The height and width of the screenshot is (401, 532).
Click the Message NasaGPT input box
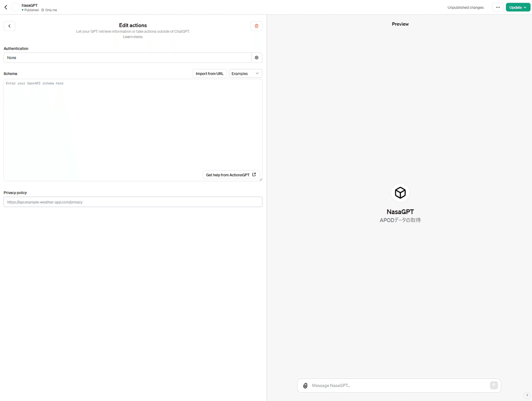[x=399, y=385]
